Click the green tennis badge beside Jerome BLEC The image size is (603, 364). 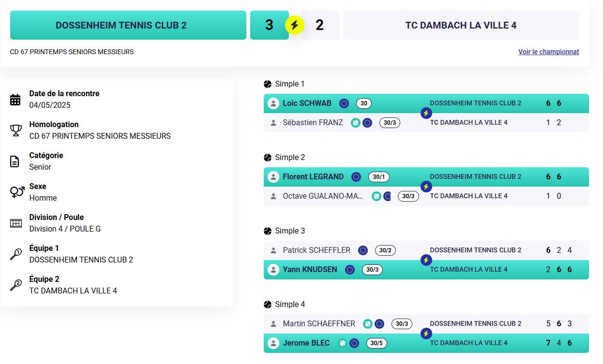coord(343,343)
